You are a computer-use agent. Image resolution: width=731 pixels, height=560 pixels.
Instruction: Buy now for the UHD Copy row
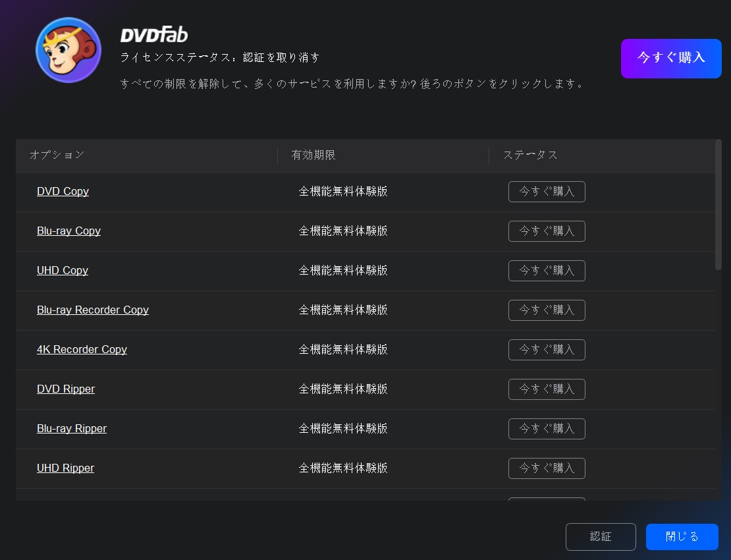547,271
